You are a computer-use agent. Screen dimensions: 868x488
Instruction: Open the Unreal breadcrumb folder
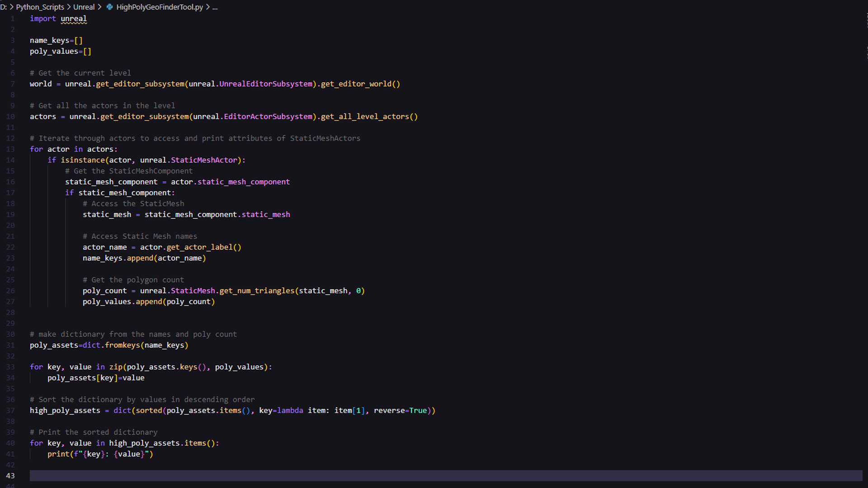(84, 7)
